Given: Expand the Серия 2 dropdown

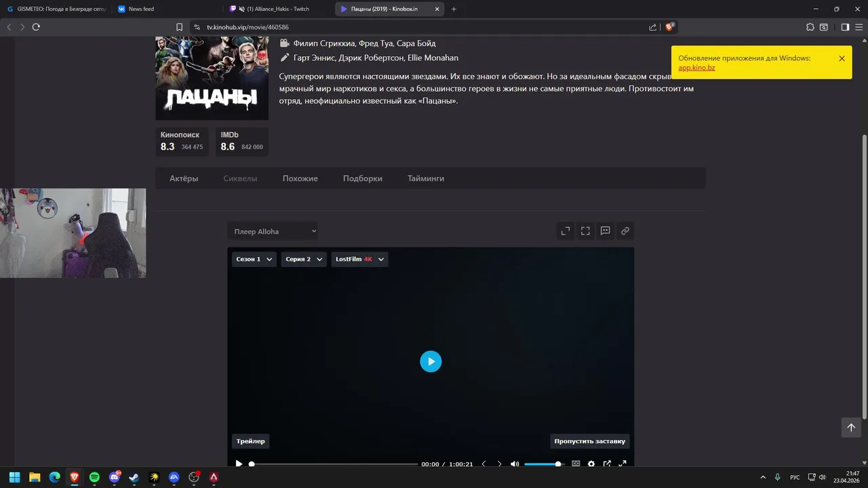Looking at the screenshot, I should [x=304, y=259].
